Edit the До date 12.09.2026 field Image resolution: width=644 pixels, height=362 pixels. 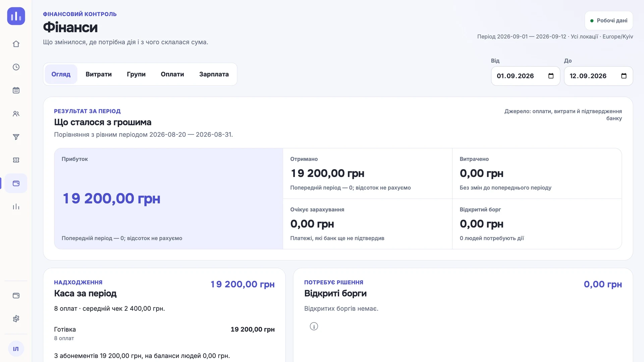coord(598,76)
